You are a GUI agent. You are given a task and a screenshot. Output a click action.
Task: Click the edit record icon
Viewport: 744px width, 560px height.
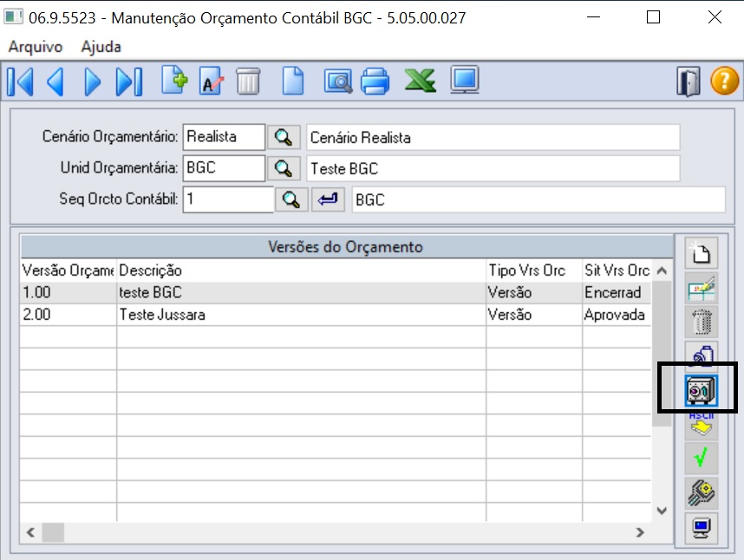212,81
